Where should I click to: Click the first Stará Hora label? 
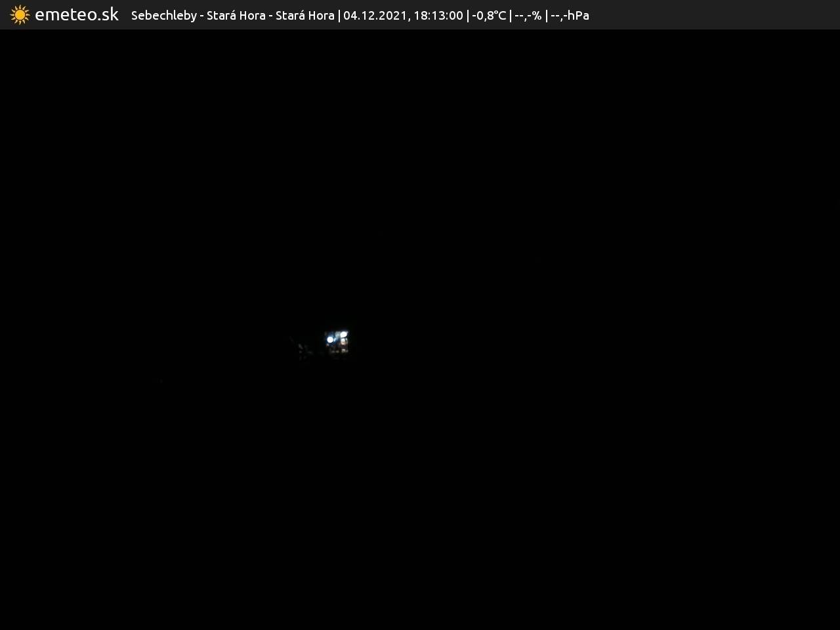pos(236,15)
